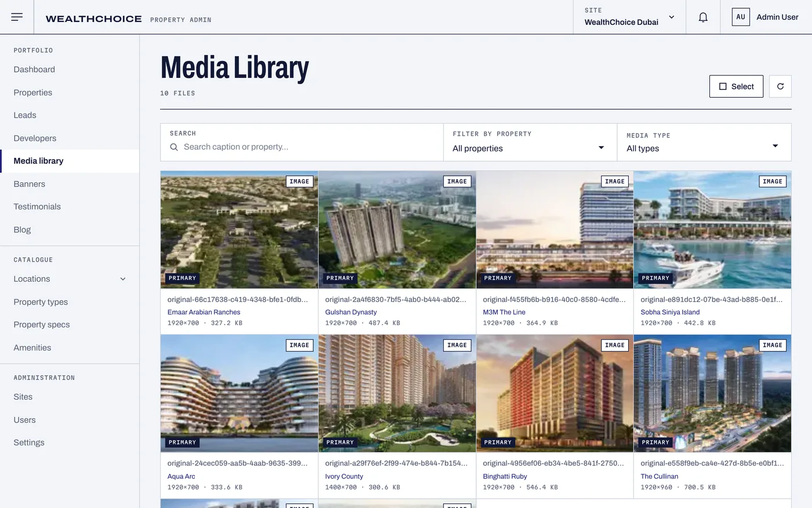The image size is (812, 508).
Task: Open Properties in the sidebar
Action: point(70,92)
